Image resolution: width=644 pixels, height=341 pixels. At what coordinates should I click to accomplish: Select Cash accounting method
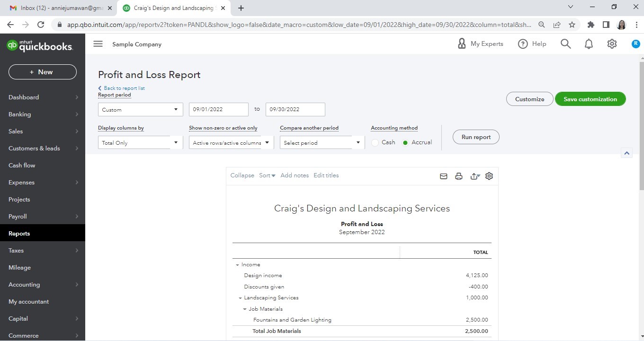[x=375, y=142]
